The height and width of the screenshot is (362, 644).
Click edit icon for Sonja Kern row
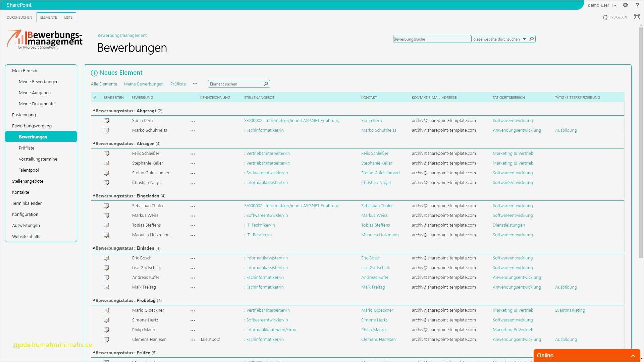pyautogui.click(x=106, y=121)
